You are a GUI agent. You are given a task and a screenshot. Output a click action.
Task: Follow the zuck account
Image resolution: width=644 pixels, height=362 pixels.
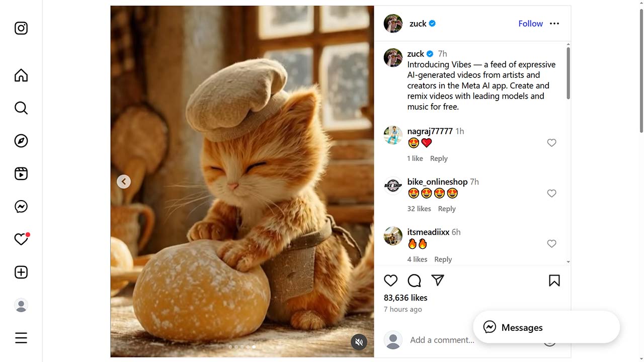(530, 24)
